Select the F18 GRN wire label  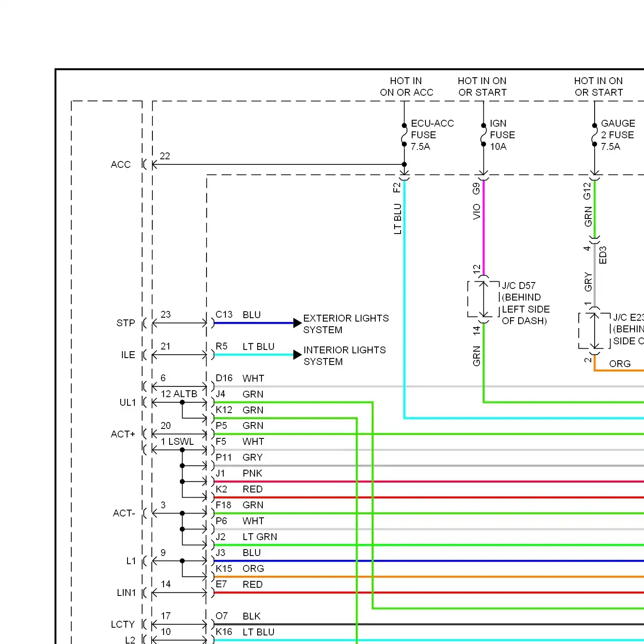tap(239, 505)
